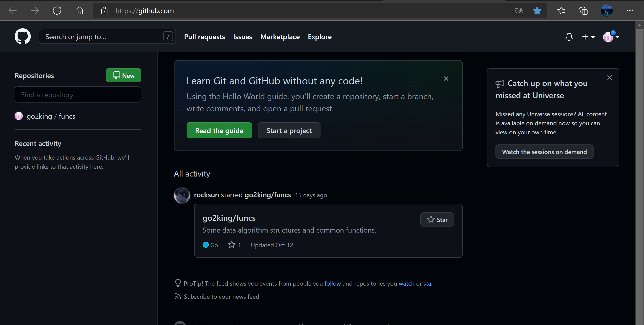Click the 'Updated Oct 12' text
The width and height of the screenshot is (644, 325).
272,245
